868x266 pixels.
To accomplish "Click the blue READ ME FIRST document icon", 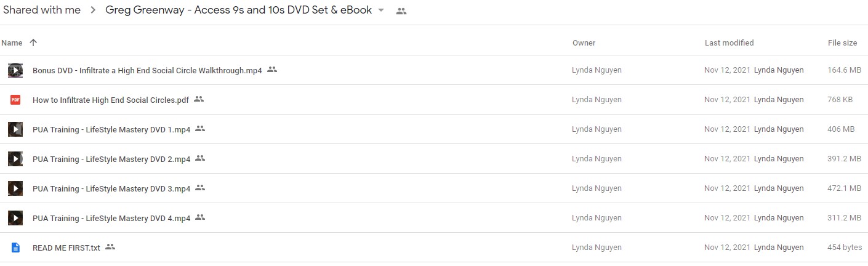I will pos(15,248).
